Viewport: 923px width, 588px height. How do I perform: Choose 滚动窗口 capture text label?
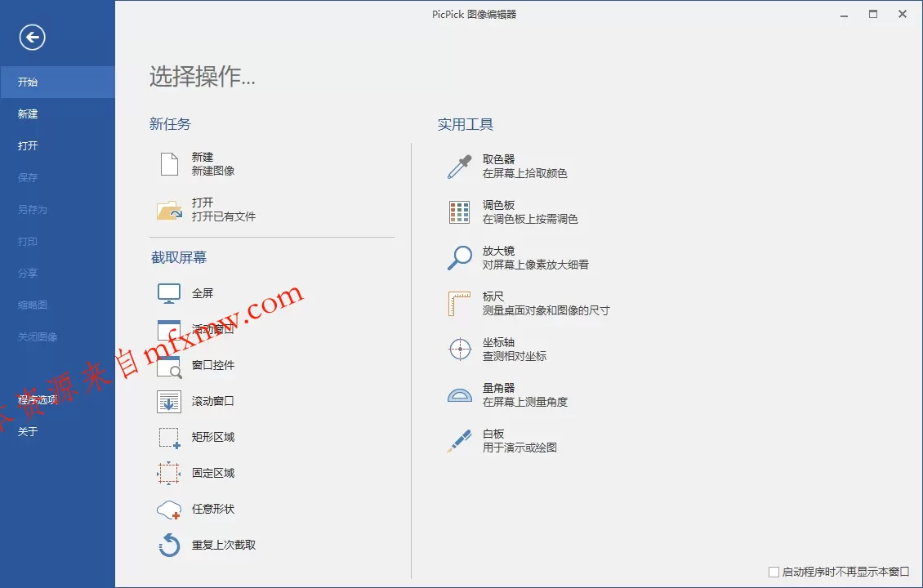213,401
